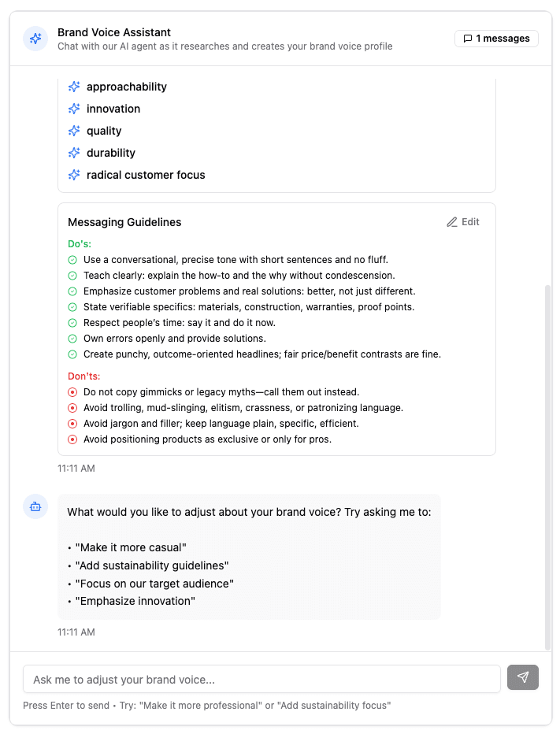Click the sparkle icon beside "durability"
The image size is (560, 734).
coord(73,153)
